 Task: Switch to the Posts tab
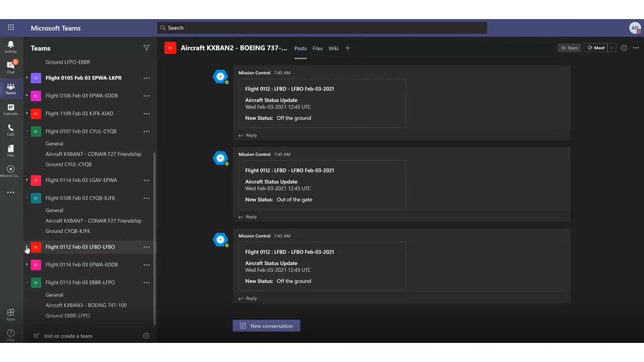click(300, 48)
